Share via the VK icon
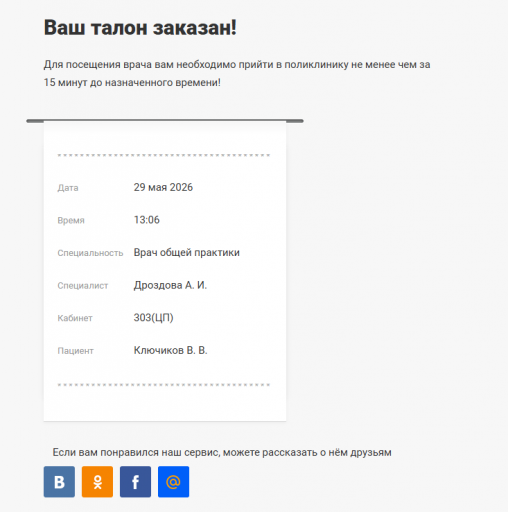 pos(59,482)
